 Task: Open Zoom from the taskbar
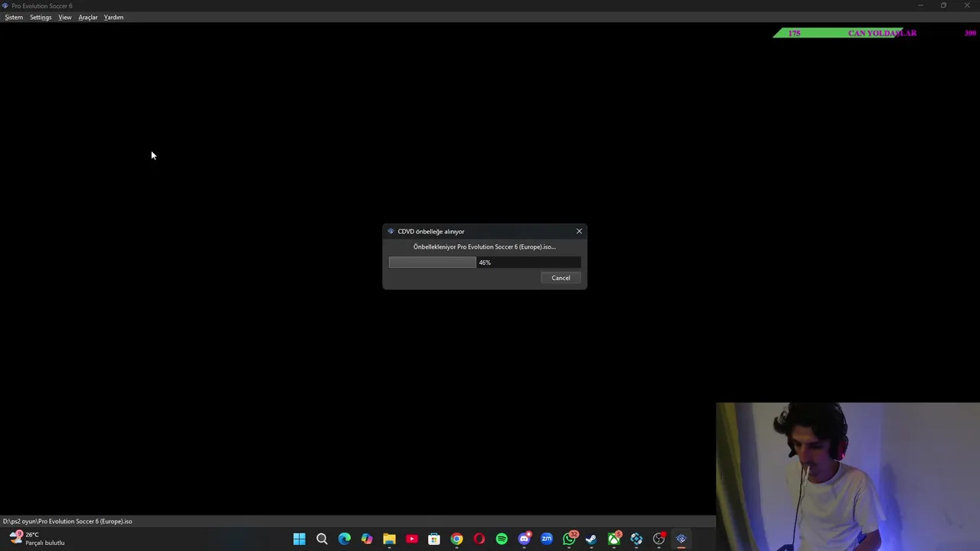pyautogui.click(x=547, y=539)
